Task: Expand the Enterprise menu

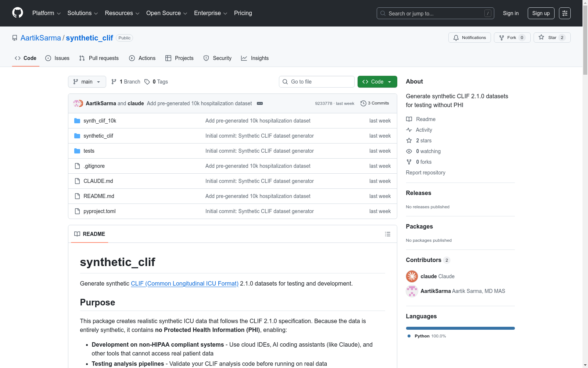Action: point(211,13)
